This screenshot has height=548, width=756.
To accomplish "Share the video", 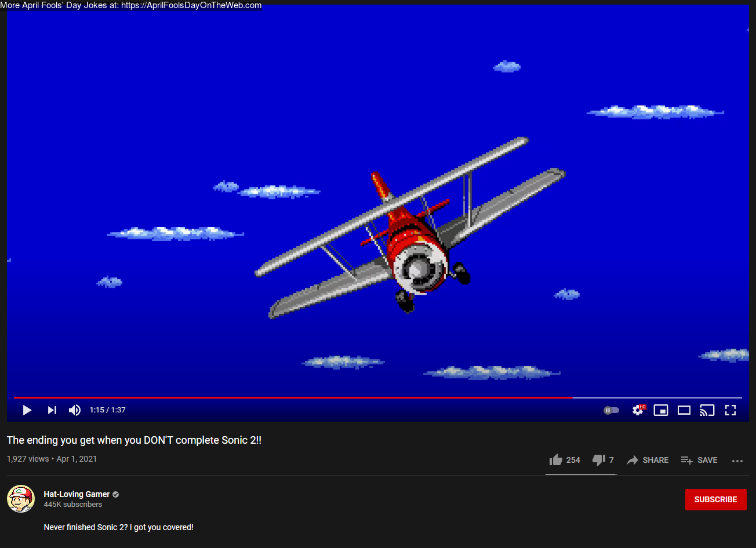I will [648, 460].
